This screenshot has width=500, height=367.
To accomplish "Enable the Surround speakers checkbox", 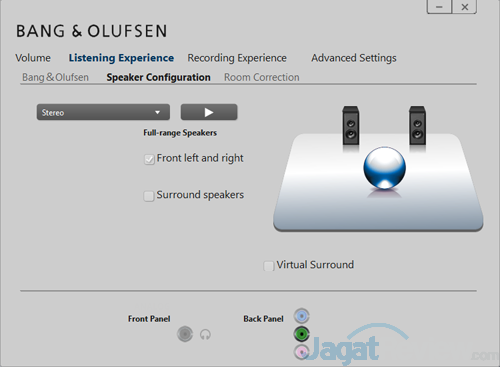I will tap(149, 196).
